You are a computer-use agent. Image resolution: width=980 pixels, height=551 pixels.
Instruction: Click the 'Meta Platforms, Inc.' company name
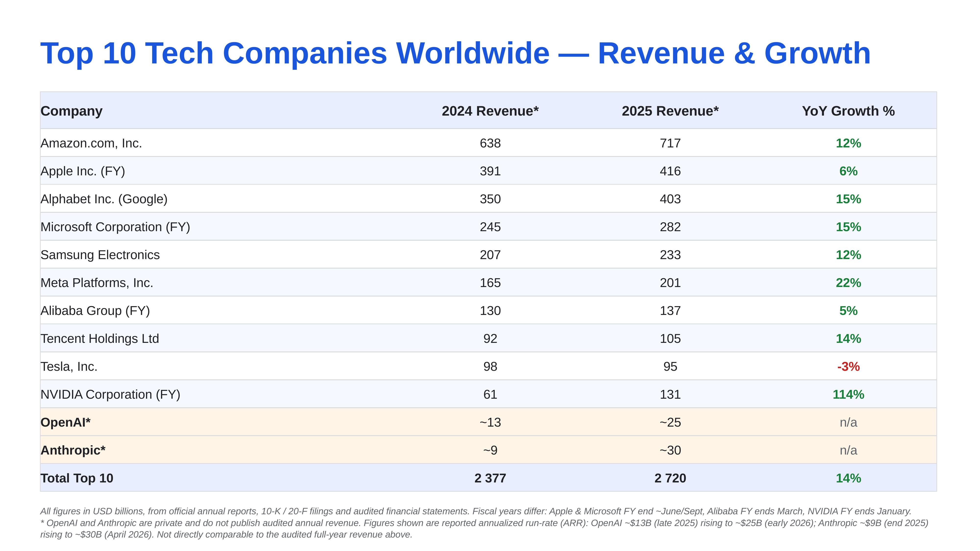(x=97, y=283)
